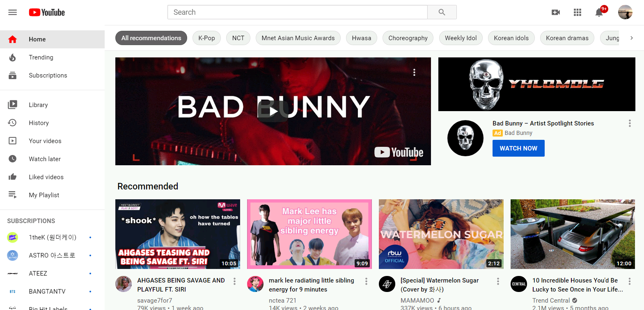Screen dimensions: 644x310
Task: Open menu for Watermelon Sugar video
Action: click(498, 281)
